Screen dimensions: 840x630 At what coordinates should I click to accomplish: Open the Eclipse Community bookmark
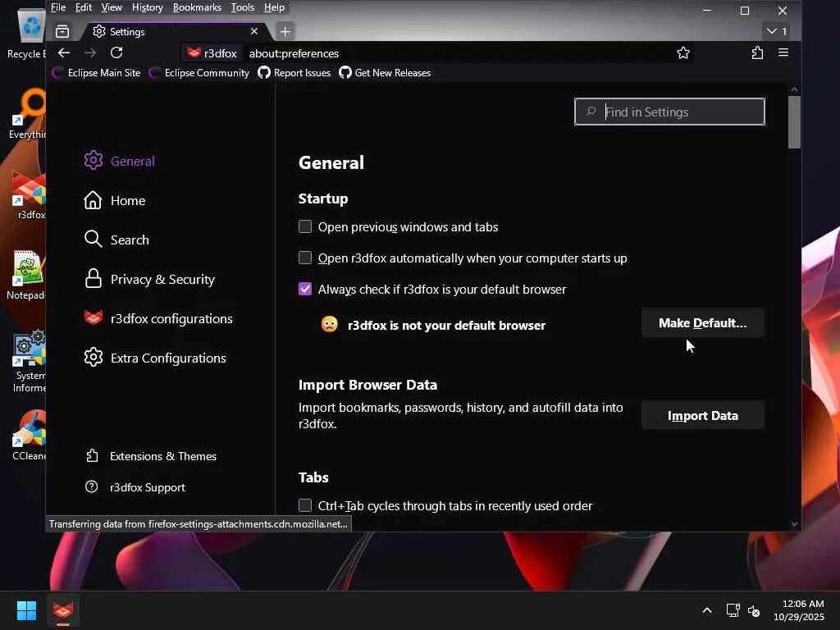[199, 73]
